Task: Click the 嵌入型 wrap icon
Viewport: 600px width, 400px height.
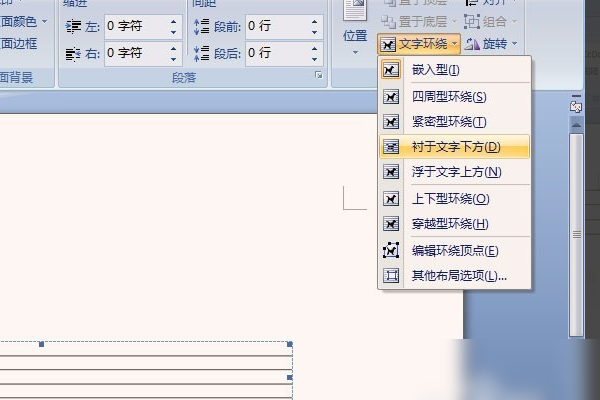Action: click(x=391, y=70)
